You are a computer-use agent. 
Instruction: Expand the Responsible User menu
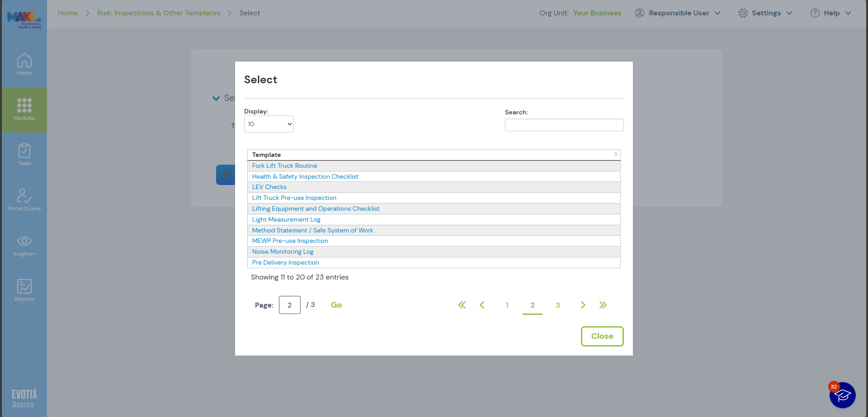point(678,13)
